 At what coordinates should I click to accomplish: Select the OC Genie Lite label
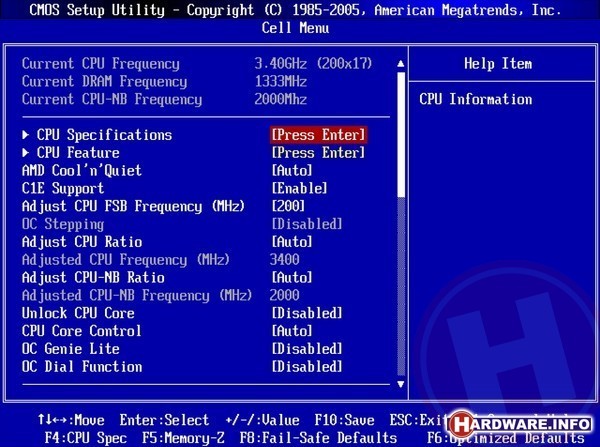pyautogui.click(x=70, y=349)
